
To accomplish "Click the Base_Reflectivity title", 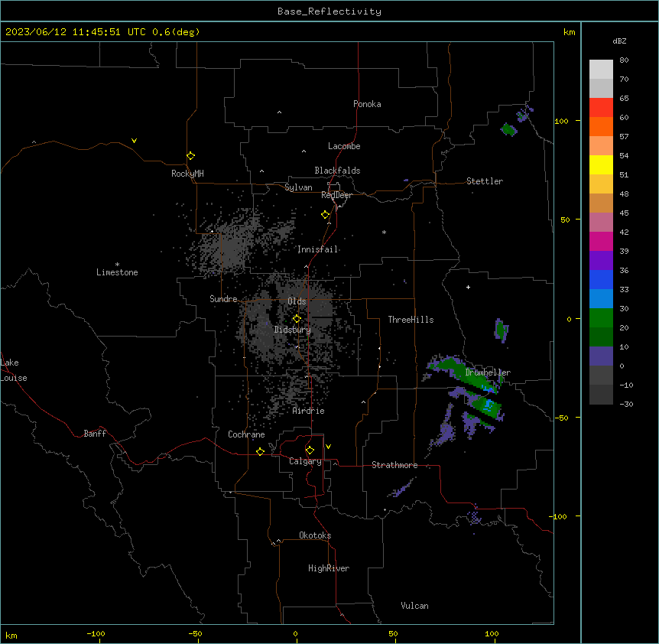I will (x=329, y=11).
